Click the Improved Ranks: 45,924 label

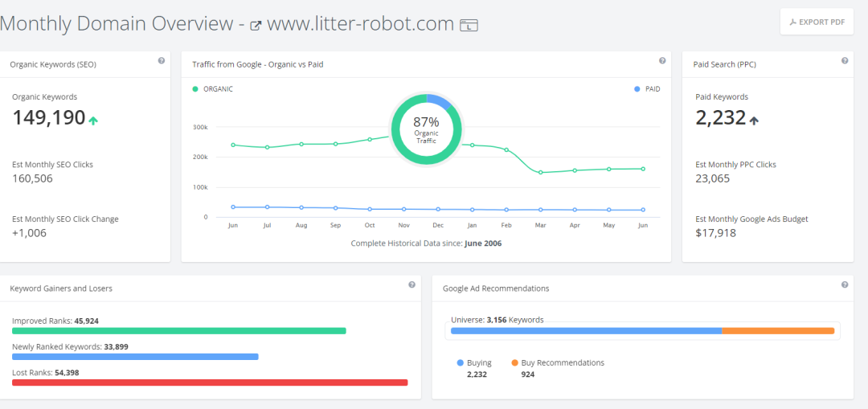(55, 321)
